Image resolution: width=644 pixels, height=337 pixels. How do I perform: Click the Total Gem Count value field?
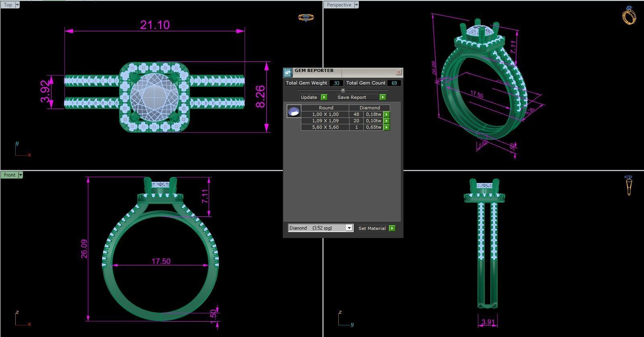[x=394, y=83]
